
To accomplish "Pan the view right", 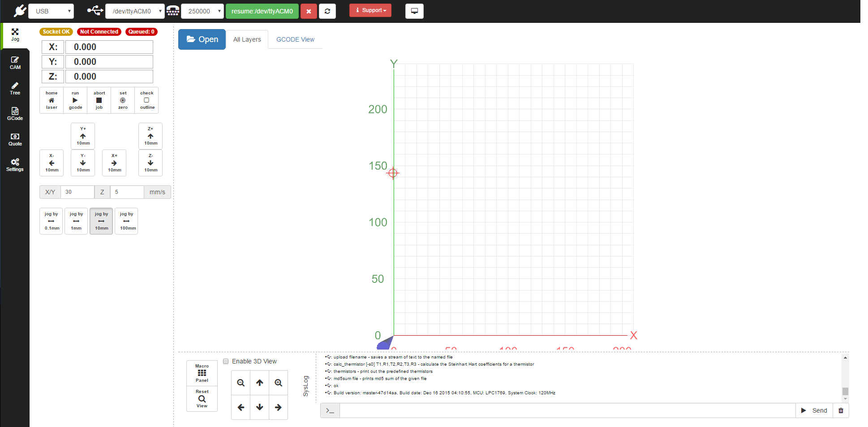I will tap(278, 407).
